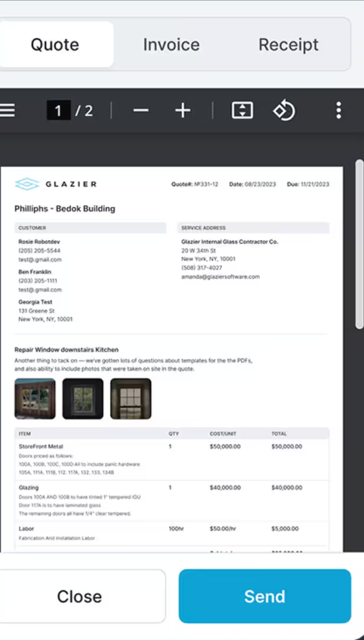Zoom out with the minus icon

[141, 110]
